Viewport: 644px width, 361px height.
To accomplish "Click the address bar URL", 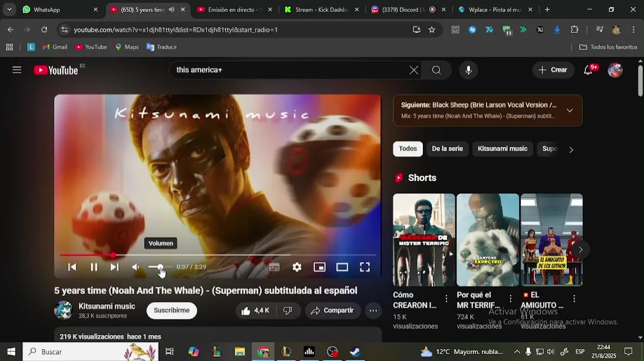I will click(176, 30).
